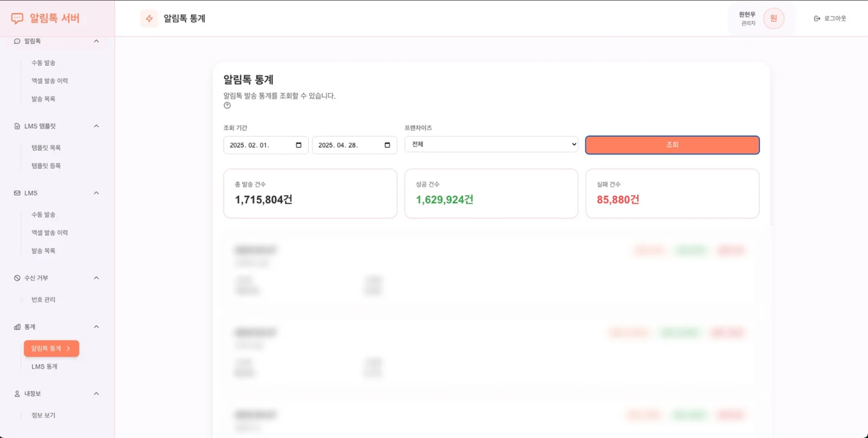Open the LMS 통계 menu item
Image resolution: width=868 pixels, height=438 pixels.
pyautogui.click(x=44, y=366)
